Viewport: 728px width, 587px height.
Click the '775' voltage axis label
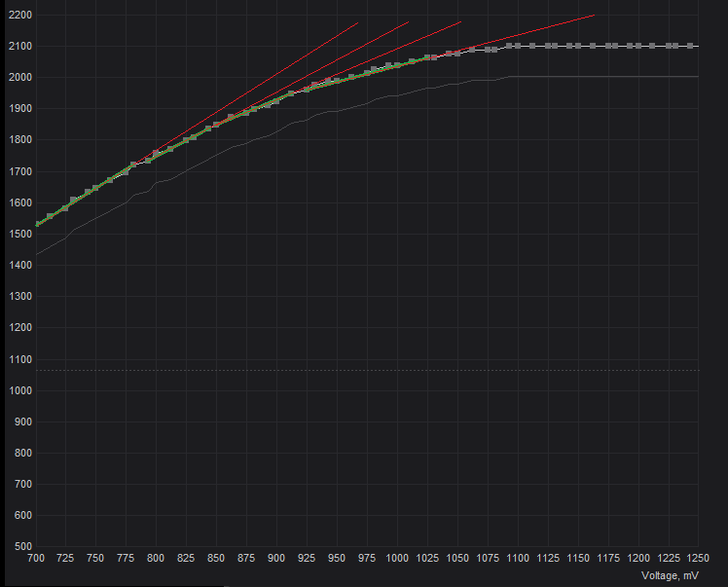coord(126,558)
